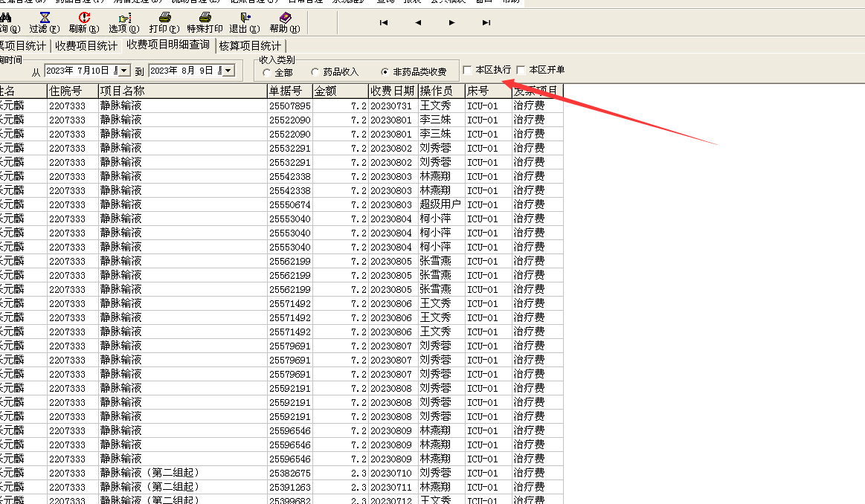The height and width of the screenshot is (504, 865).
Task: Enable the 本区执行 checkbox
Action: (x=467, y=70)
